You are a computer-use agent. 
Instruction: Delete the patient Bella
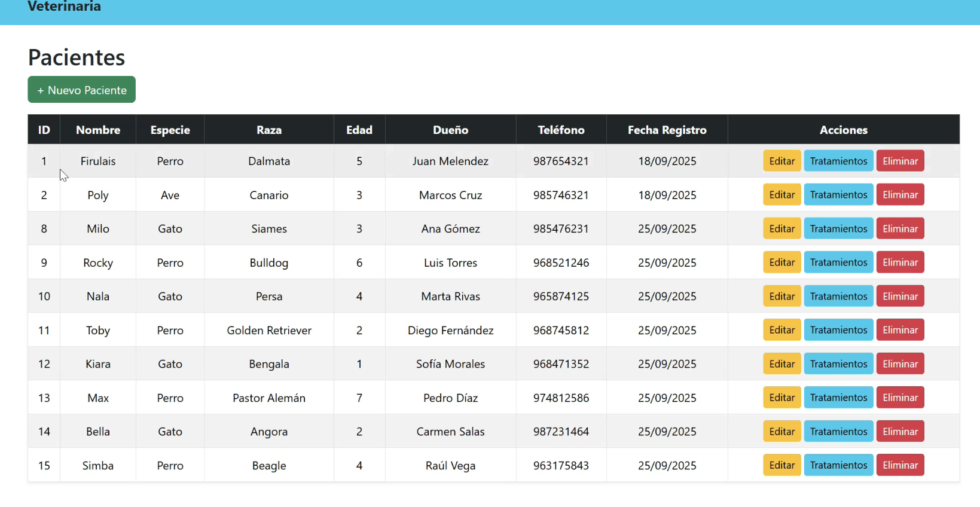[899, 431]
